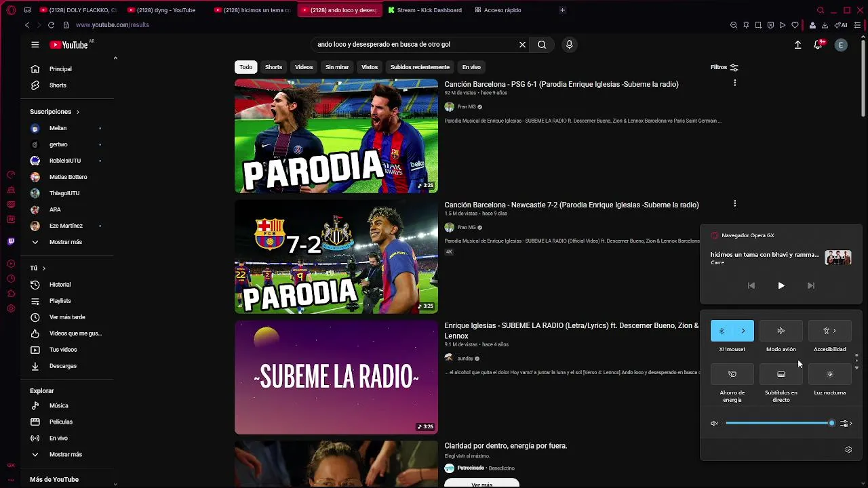Toggle Bluetooth X11mouse1 quick setting
This screenshot has height=488, width=868.
point(722,331)
